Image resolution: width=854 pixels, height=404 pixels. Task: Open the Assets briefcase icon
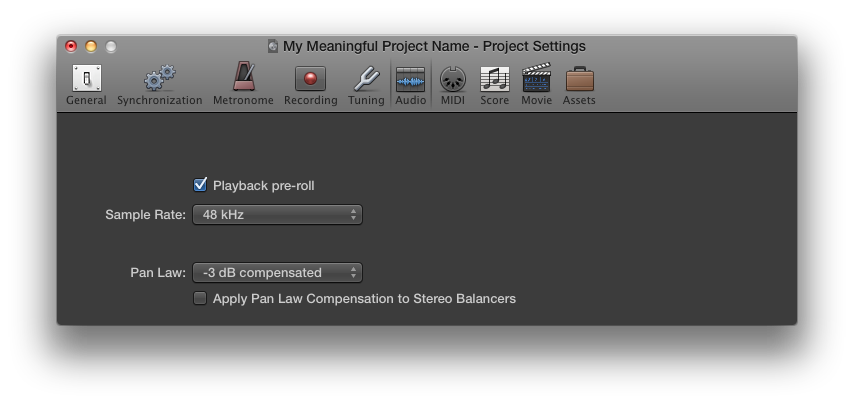(x=579, y=79)
